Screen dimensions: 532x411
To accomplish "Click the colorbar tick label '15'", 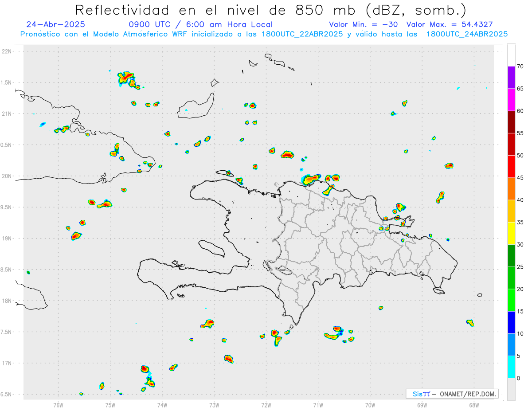I will pos(520,311).
